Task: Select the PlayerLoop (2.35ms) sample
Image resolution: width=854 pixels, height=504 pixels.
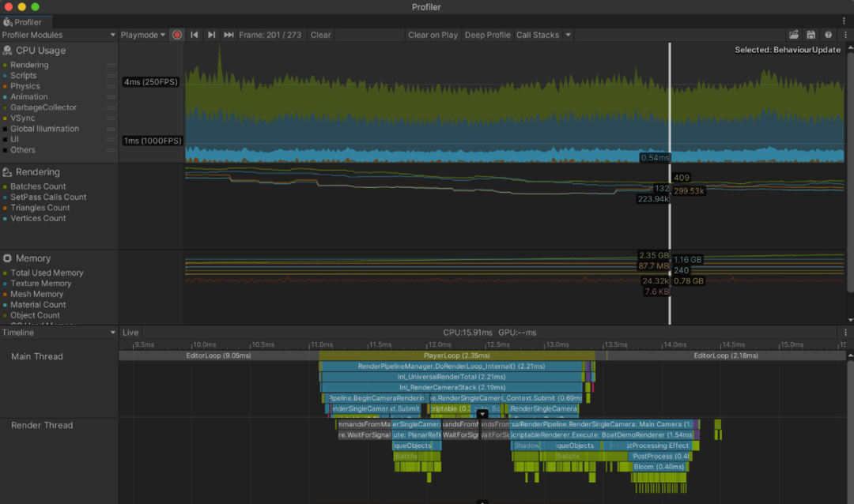Action: (x=456, y=355)
